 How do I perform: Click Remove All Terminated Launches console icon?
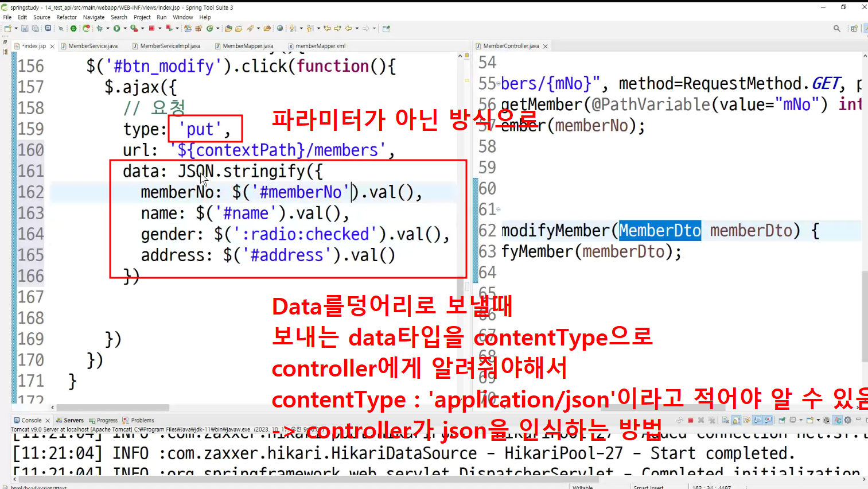coord(711,420)
